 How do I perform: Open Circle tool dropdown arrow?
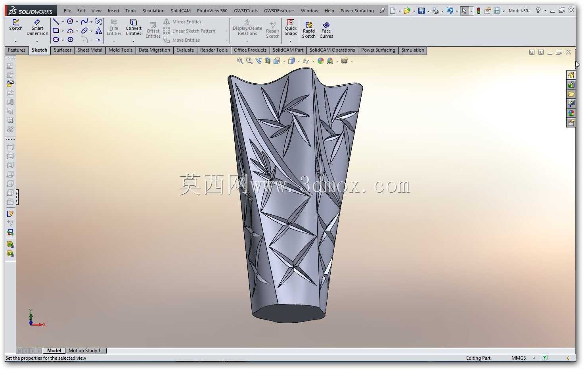pos(77,22)
